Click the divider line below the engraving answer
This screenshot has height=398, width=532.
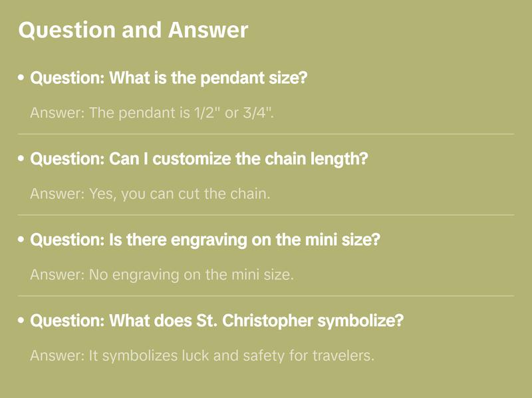pyautogui.click(x=266, y=296)
